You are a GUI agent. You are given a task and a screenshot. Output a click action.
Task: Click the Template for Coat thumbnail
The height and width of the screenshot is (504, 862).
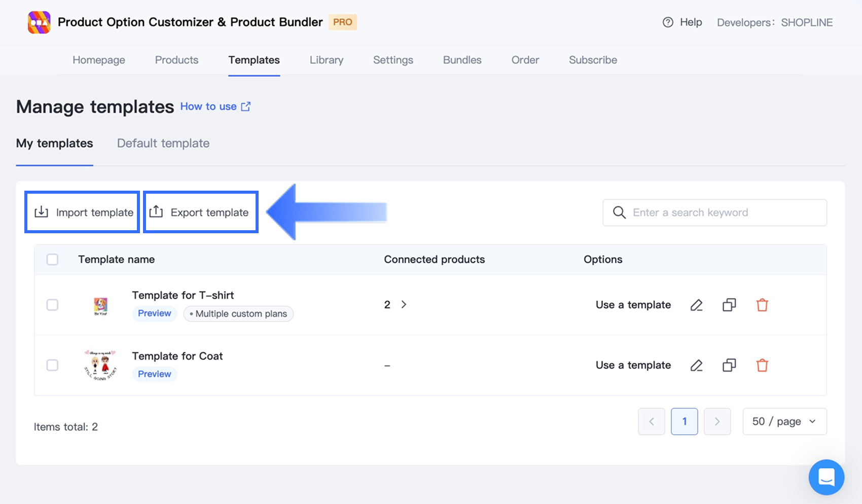(100, 365)
